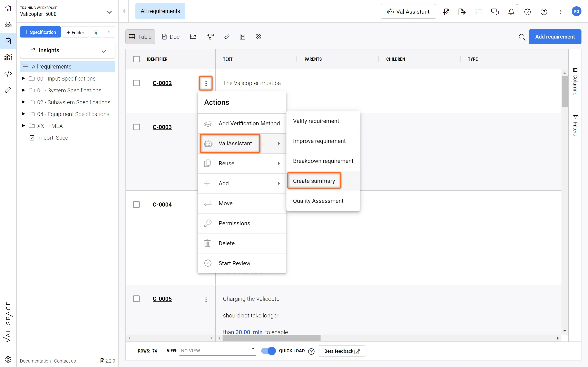Toggle the Quick Load switch
This screenshot has height=367, width=588.
[x=268, y=351]
